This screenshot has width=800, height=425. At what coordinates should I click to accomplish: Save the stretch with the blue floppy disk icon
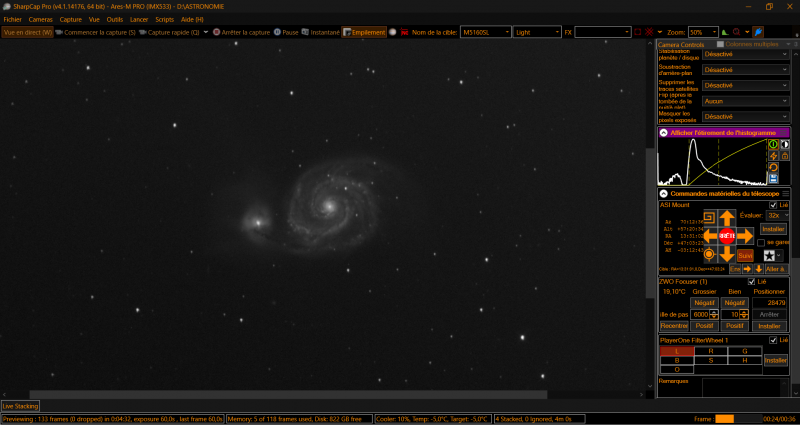tap(773, 178)
